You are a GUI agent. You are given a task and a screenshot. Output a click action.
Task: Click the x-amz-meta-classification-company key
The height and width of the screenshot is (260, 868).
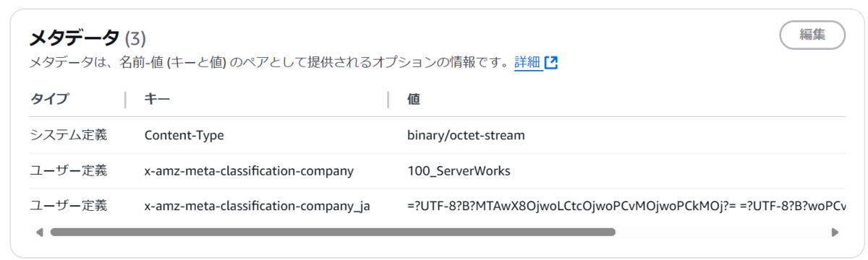249,171
